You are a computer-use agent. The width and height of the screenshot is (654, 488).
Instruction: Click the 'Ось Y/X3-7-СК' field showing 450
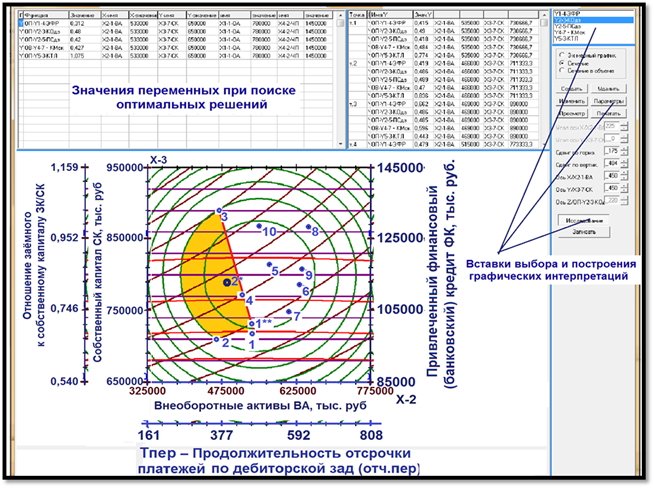[x=612, y=188]
